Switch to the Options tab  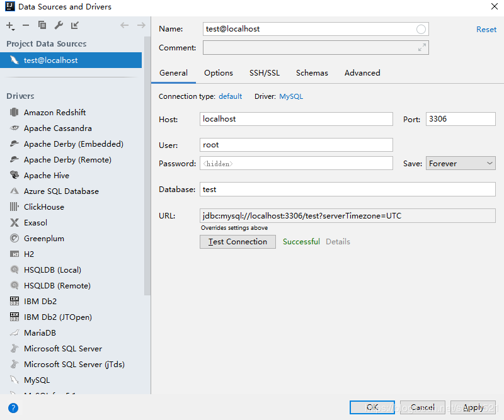point(219,73)
